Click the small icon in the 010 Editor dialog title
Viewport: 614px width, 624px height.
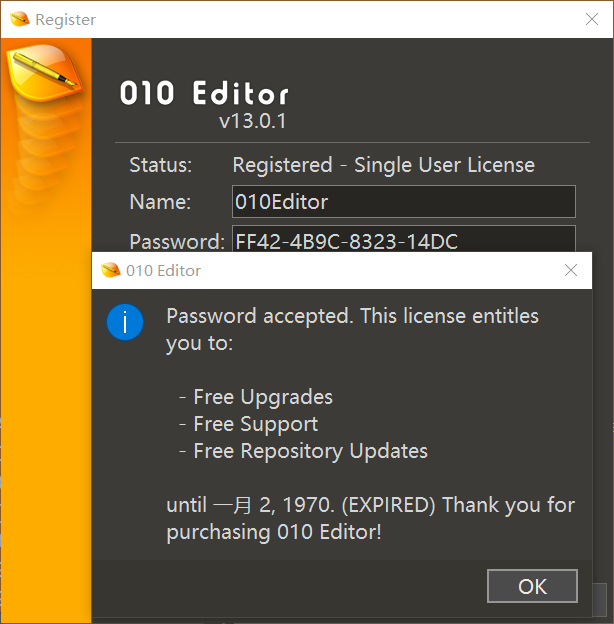click(x=111, y=271)
